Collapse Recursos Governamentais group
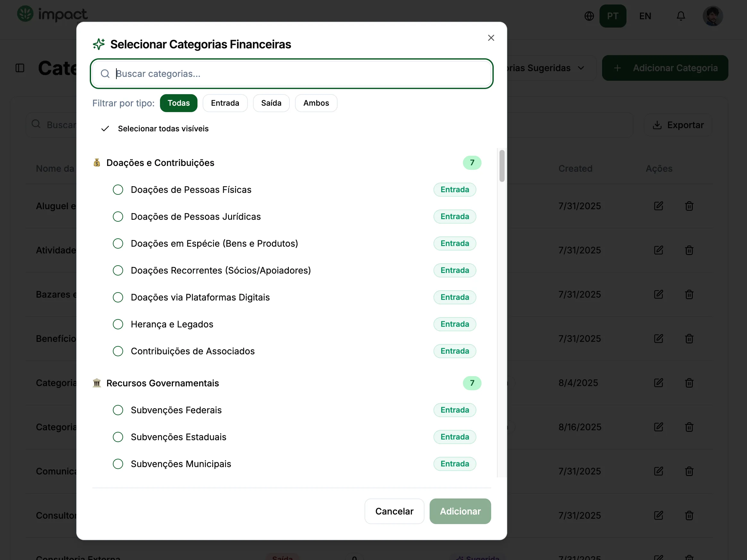Image resolution: width=747 pixels, height=560 pixels. [x=287, y=383]
